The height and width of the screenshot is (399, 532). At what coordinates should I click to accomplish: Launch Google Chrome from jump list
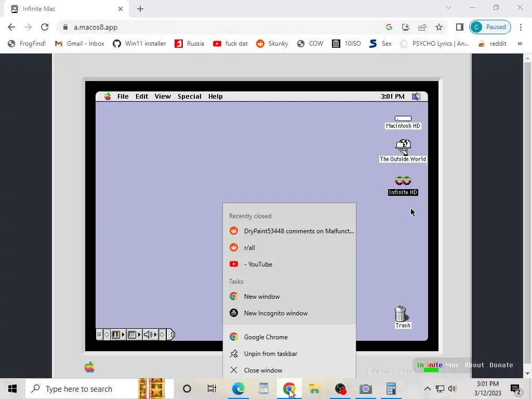point(289,337)
